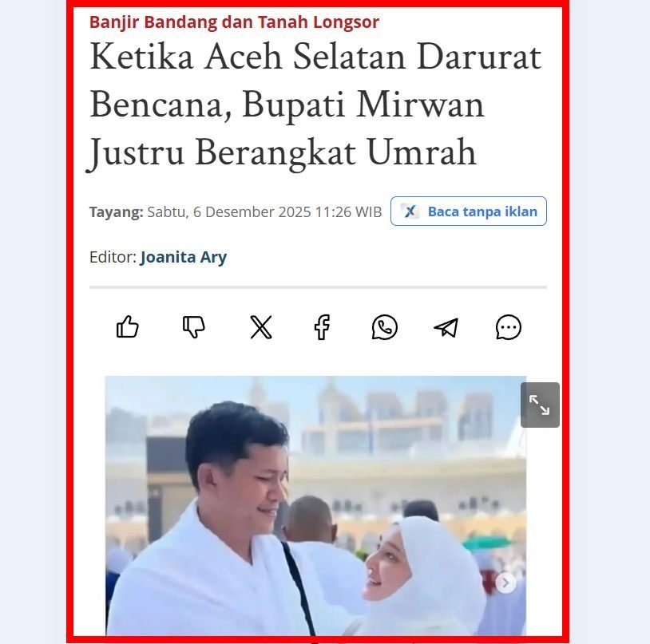Click the thumbs-down dislike icon
This screenshot has height=644, width=650.
[194, 326]
